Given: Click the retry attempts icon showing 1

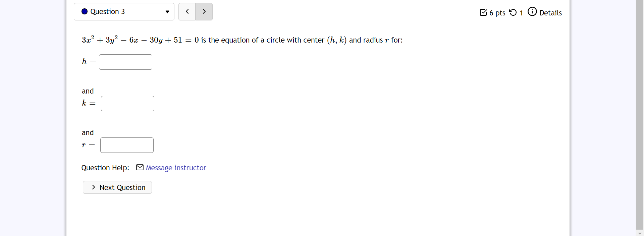Looking at the screenshot, I should 513,12.
